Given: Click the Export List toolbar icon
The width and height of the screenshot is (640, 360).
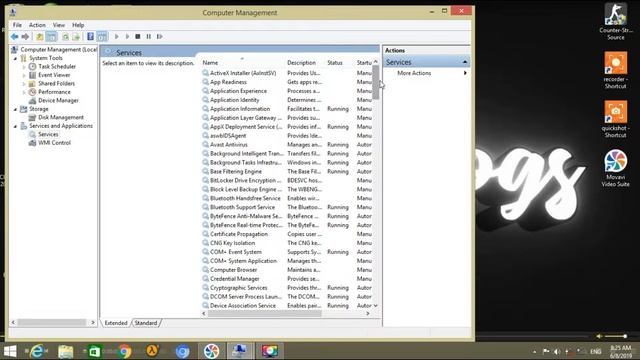Looking at the screenshot, I should pyautogui.click(x=76, y=37).
